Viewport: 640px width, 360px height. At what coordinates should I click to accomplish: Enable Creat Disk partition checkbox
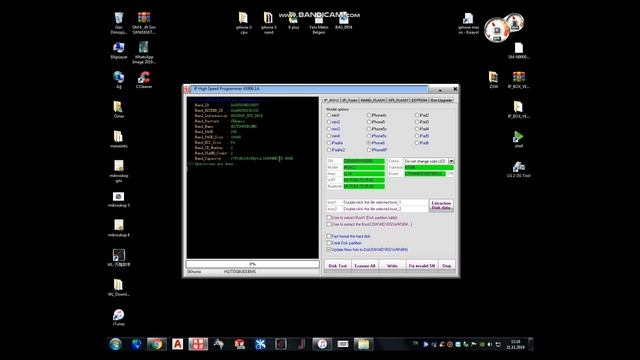(x=344, y=243)
